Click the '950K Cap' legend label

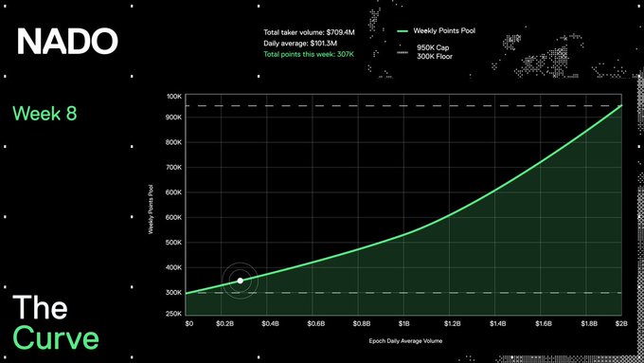433,47
